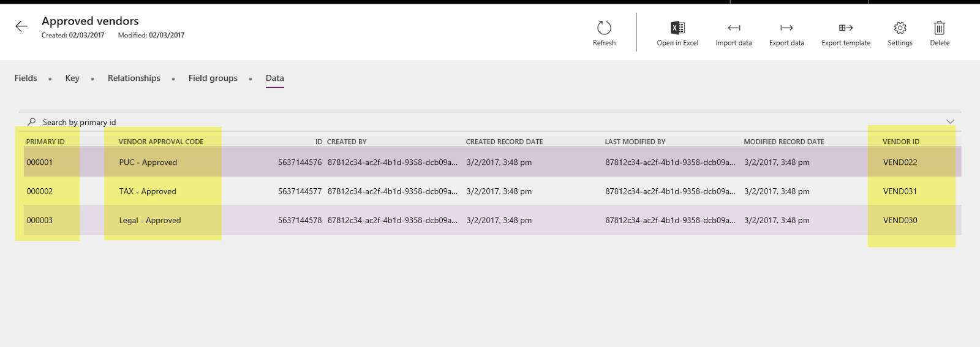Open the entity in Excel
Viewport: 980px width, 347px height.
coord(677,28)
